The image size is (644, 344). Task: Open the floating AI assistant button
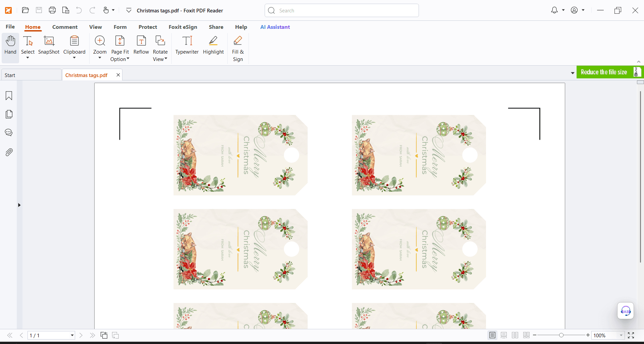click(x=626, y=311)
